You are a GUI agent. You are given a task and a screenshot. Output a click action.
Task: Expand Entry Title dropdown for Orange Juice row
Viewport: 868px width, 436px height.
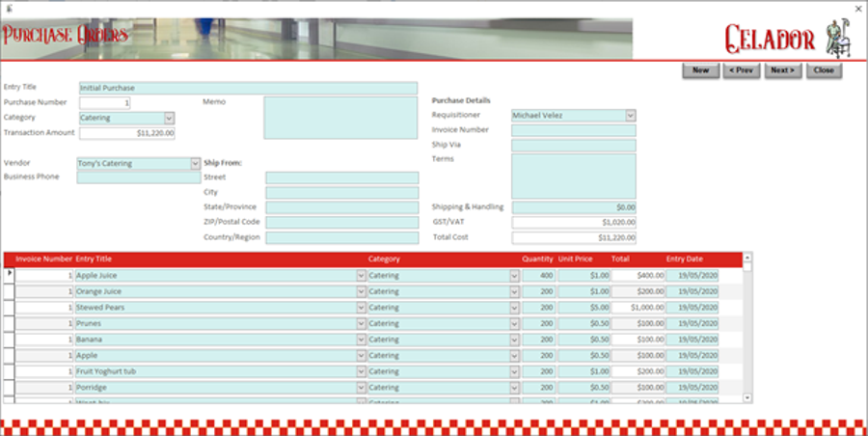coord(361,291)
